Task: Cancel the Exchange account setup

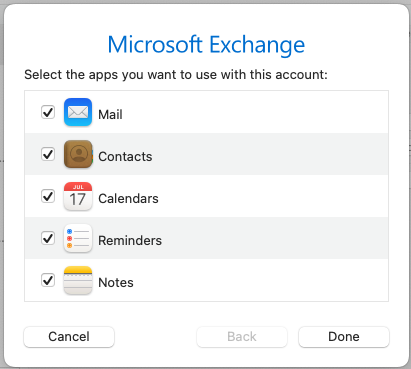Action: [x=69, y=337]
